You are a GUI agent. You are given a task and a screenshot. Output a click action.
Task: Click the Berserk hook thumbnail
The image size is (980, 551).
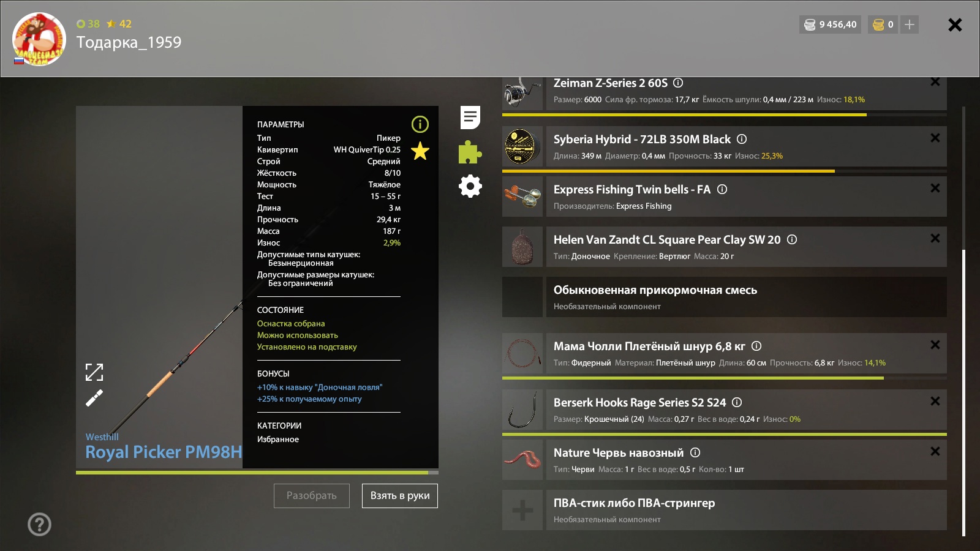(x=522, y=410)
